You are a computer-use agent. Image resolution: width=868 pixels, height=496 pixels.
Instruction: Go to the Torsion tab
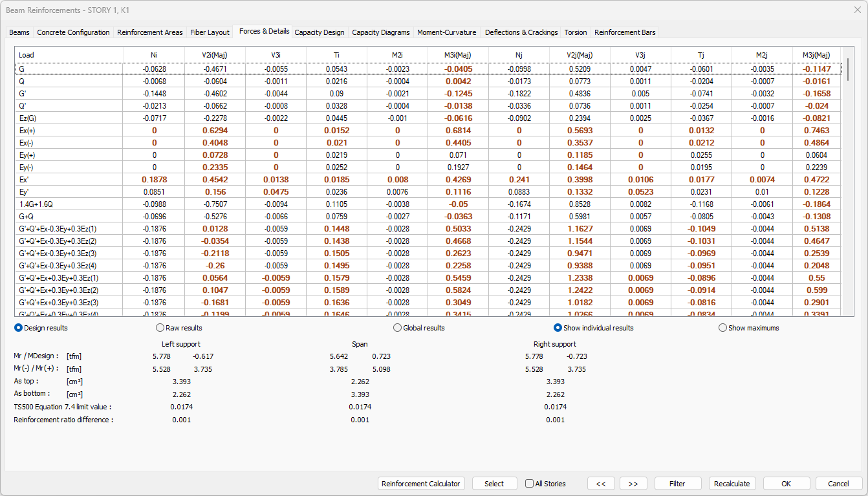[x=576, y=32]
